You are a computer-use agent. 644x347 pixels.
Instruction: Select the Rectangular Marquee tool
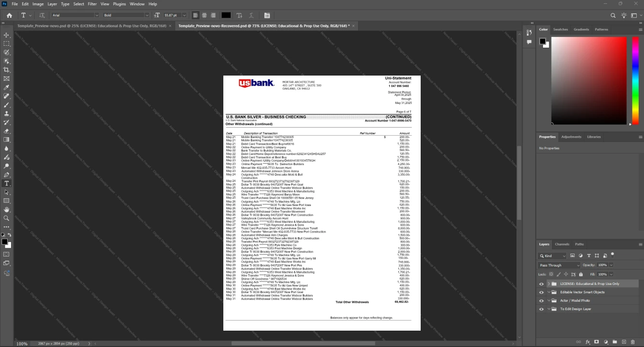7,44
